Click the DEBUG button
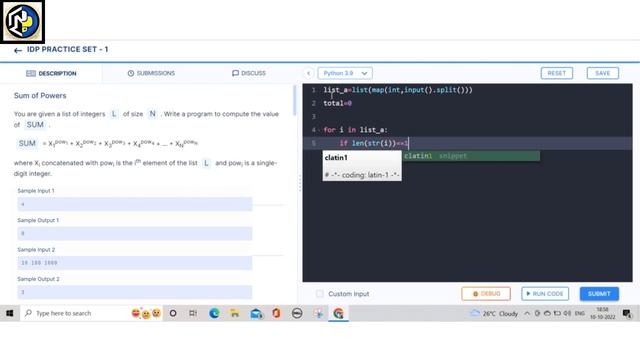This screenshot has height=360, width=640. [486, 293]
